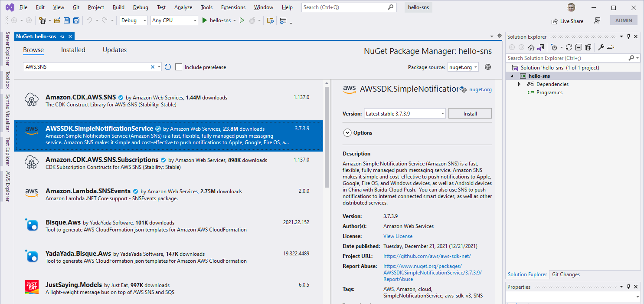
Task: Open the Report Abuse link
Action: coord(432,273)
